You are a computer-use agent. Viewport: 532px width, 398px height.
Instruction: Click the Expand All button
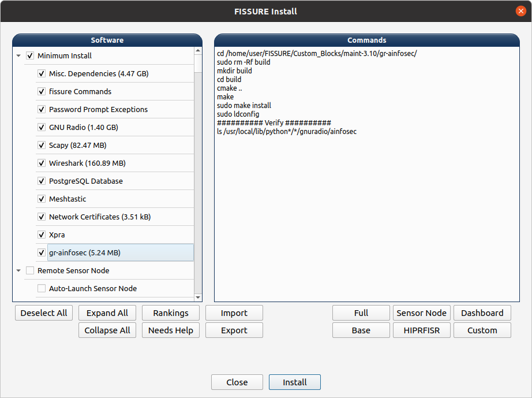tap(107, 313)
